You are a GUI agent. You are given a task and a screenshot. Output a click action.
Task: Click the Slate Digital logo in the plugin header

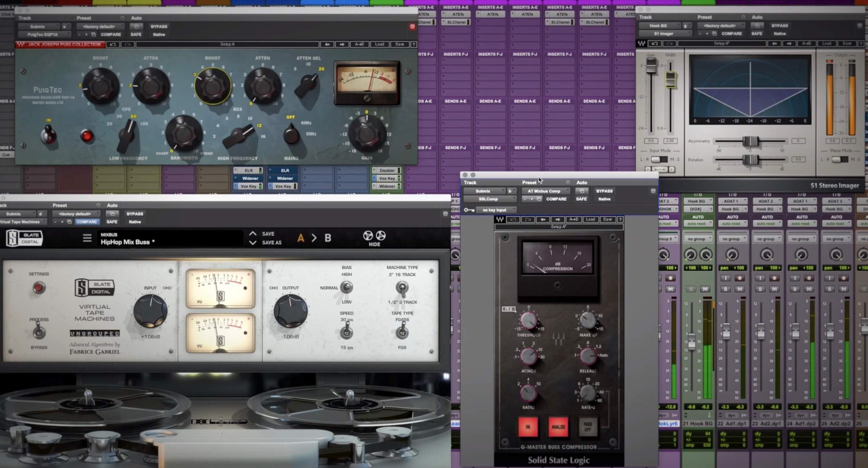(x=24, y=238)
